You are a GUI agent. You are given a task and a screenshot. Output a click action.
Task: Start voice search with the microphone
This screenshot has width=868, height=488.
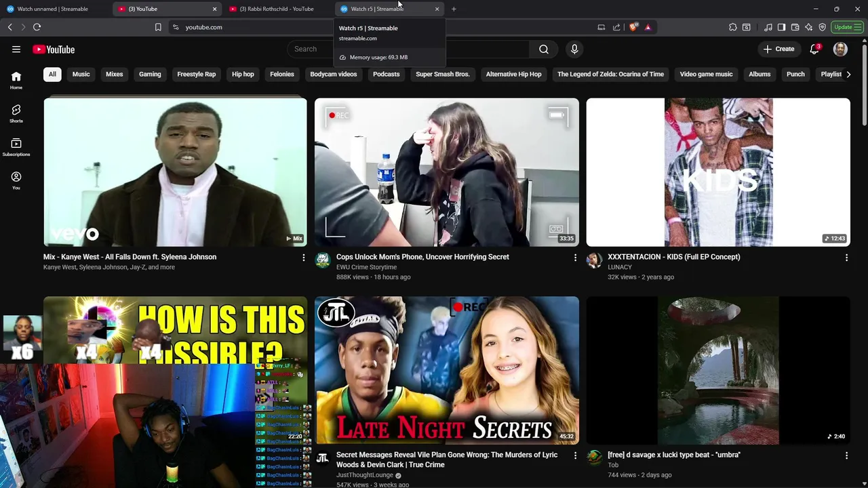pyautogui.click(x=574, y=49)
